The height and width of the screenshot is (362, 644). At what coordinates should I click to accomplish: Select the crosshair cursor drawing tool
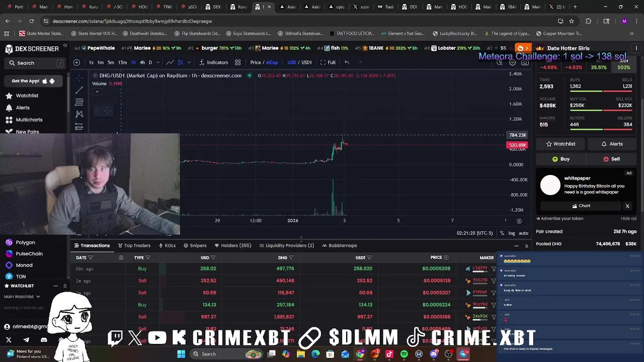(x=79, y=78)
